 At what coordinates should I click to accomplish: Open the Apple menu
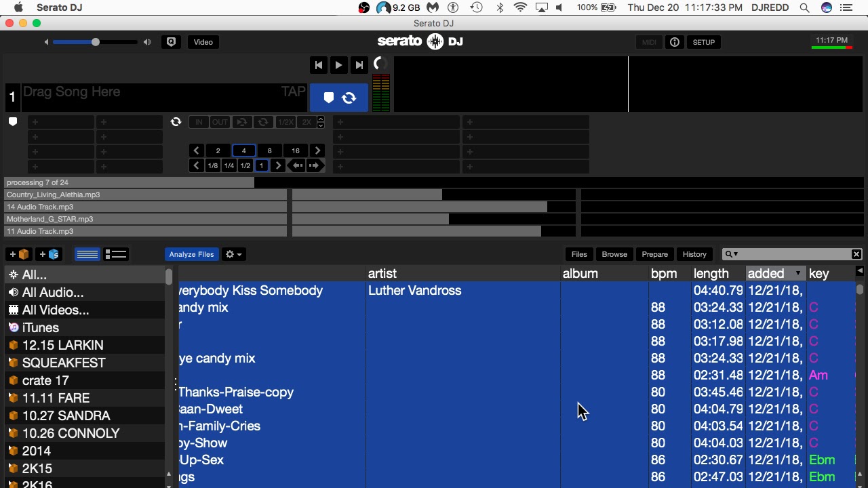tap(18, 7)
